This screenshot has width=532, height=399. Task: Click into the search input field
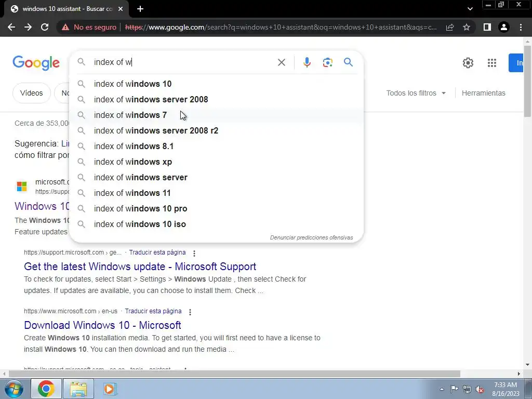pos(182,62)
